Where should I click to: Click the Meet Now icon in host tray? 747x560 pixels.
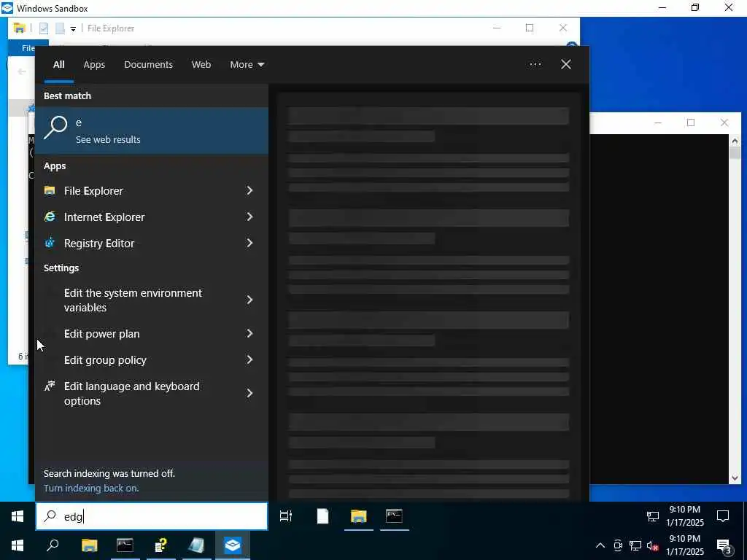coord(618,545)
